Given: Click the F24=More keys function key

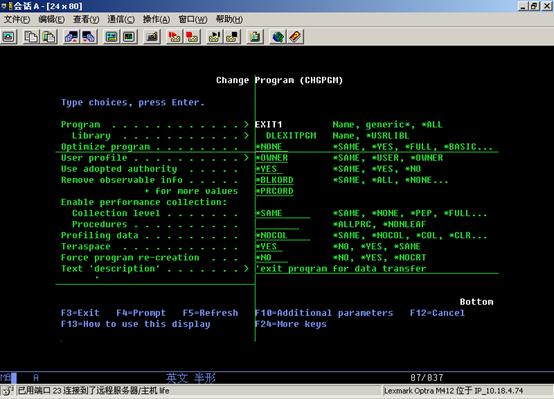Looking at the screenshot, I should coord(291,324).
